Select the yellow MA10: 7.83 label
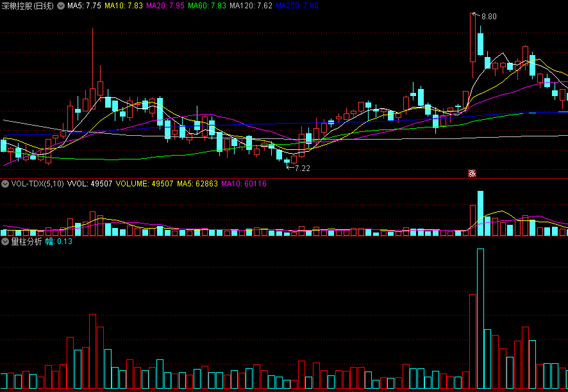The width and height of the screenshot is (568, 392). [124, 6]
